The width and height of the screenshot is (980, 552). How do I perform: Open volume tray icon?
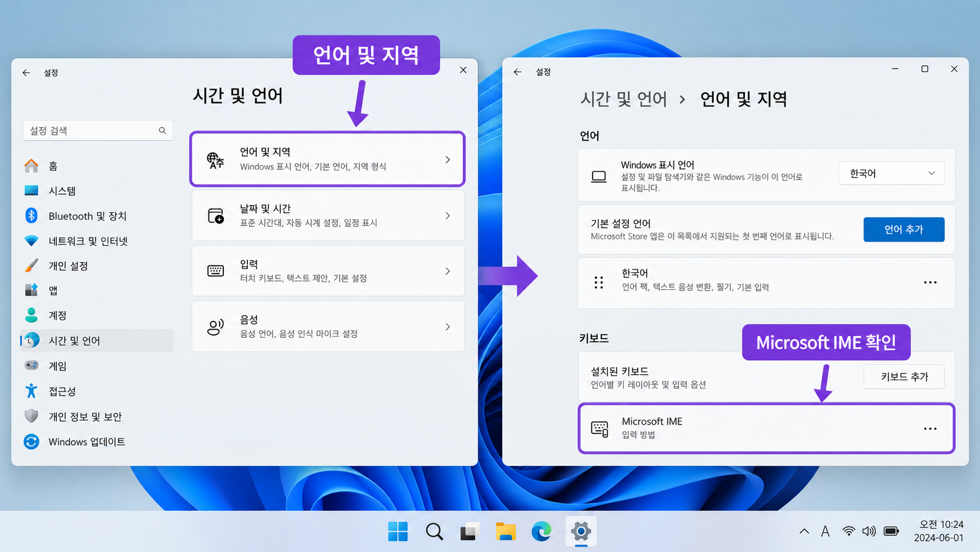(x=869, y=531)
